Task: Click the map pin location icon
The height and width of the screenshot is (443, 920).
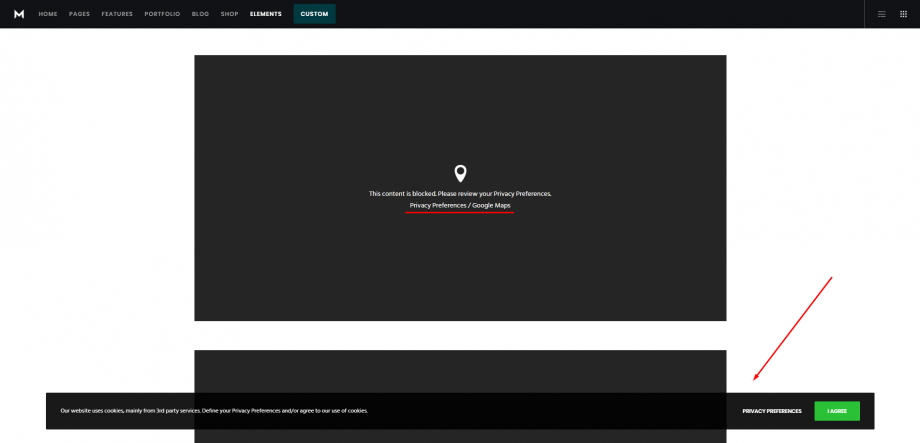Action: tap(460, 173)
